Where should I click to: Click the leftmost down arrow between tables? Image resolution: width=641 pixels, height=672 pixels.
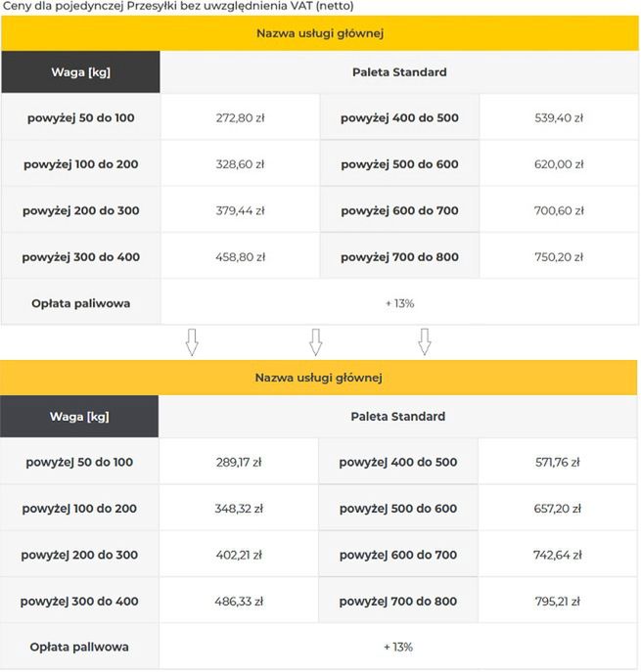click(x=192, y=341)
